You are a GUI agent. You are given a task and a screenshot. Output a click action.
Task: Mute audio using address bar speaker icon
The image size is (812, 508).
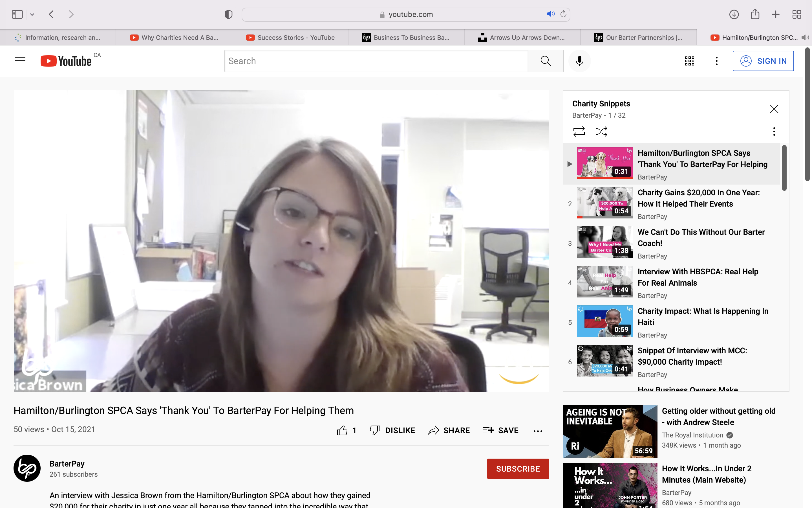[x=551, y=14]
